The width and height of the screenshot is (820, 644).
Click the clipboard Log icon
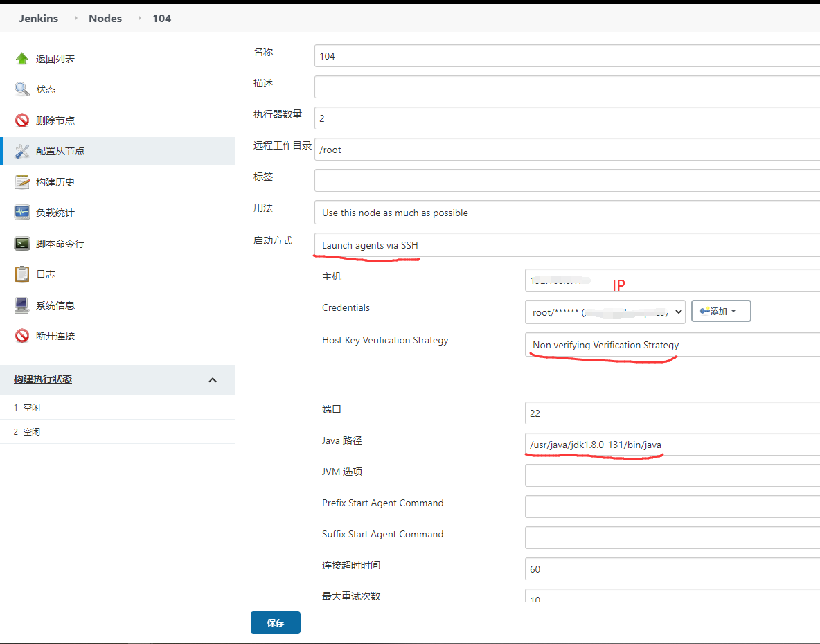[22, 274]
